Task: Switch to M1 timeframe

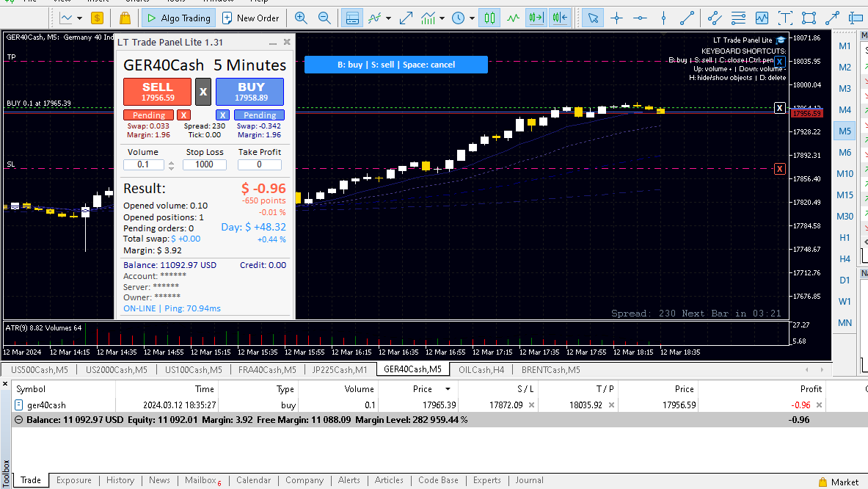Action: point(845,46)
